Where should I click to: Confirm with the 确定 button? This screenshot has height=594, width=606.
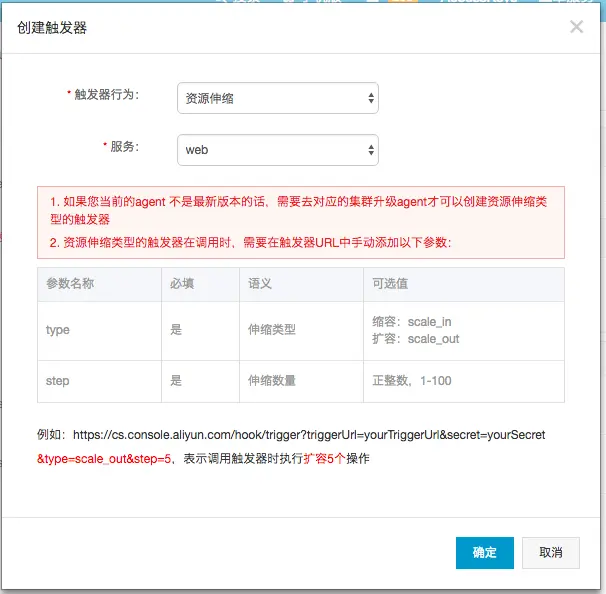485,553
